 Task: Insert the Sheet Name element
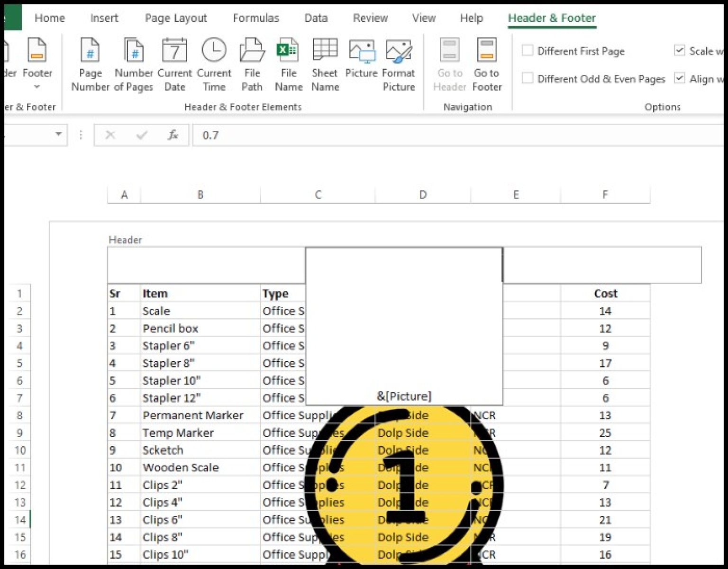(x=325, y=64)
